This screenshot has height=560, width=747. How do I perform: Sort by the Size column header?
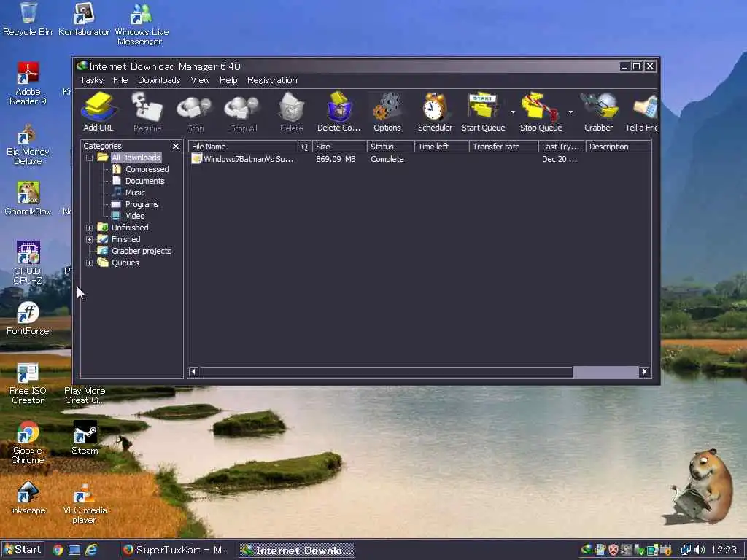pyautogui.click(x=340, y=147)
